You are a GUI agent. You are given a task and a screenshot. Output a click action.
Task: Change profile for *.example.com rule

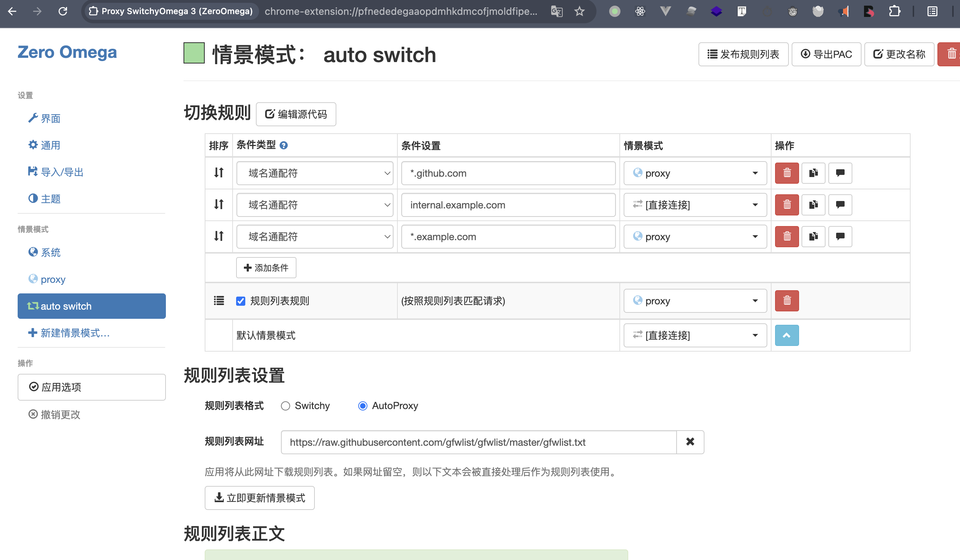click(695, 236)
